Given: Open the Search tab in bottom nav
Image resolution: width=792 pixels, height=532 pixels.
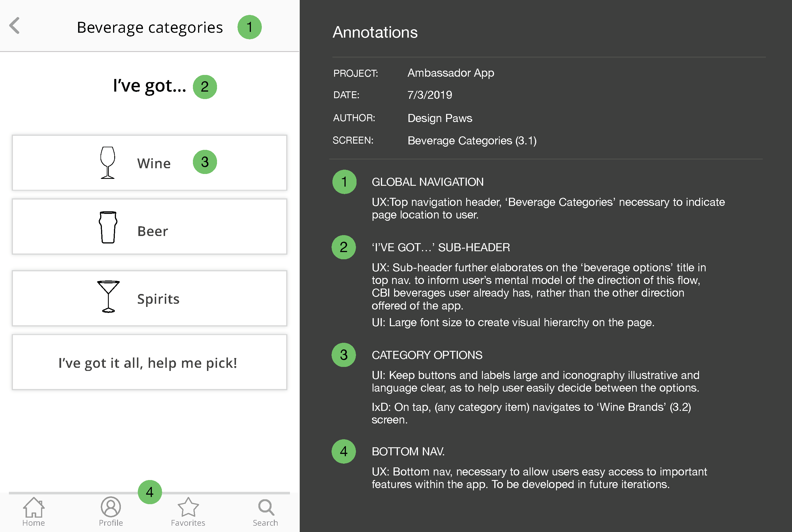Looking at the screenshot, I should [x=265, y=512].
